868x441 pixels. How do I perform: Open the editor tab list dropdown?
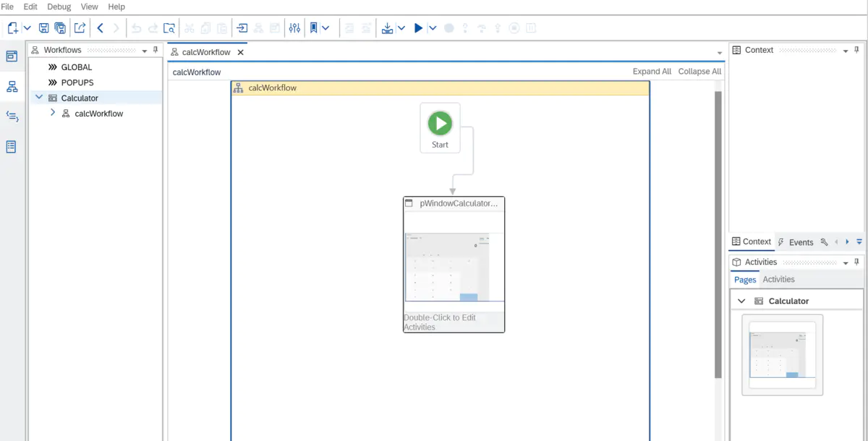[x=720, y=53]
